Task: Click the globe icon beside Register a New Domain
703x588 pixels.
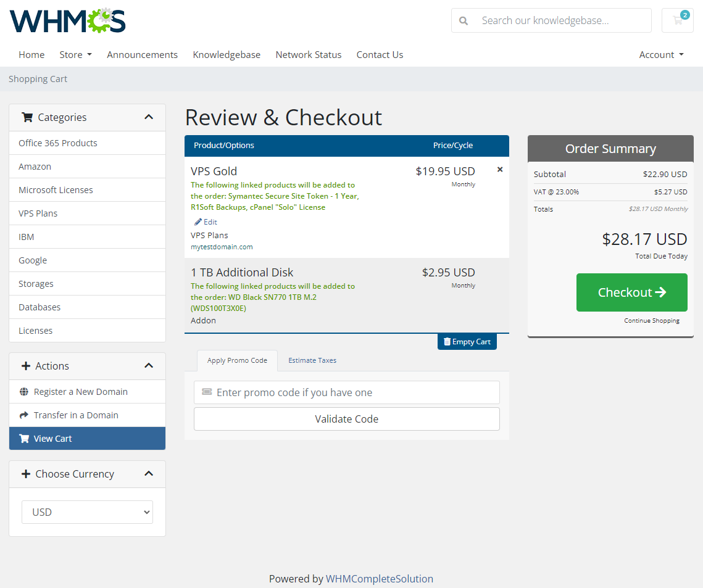Action: (23, 391)
